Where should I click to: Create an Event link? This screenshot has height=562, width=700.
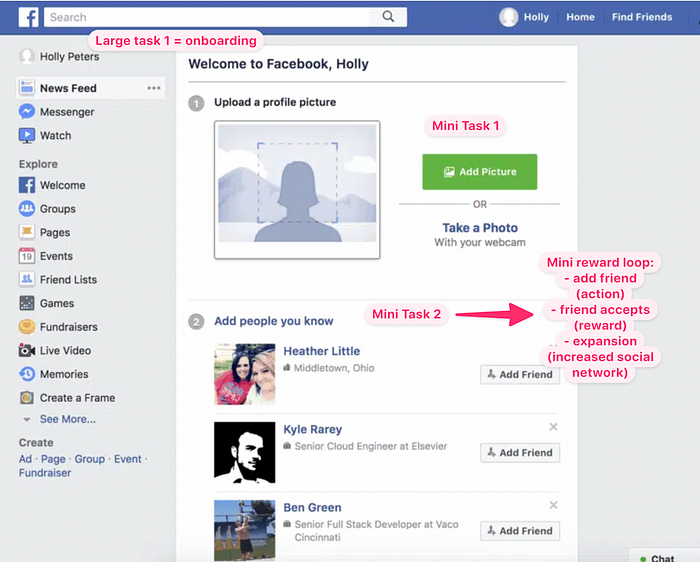[x=128, y=459]
